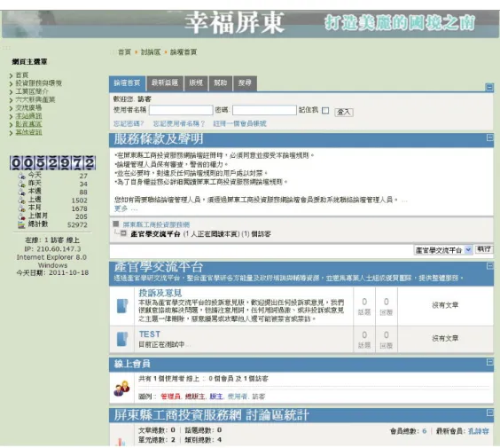Click the arrow bullet next to 交流廣場
The width and height of the screenshot is (500, 448).
(12, 108)
